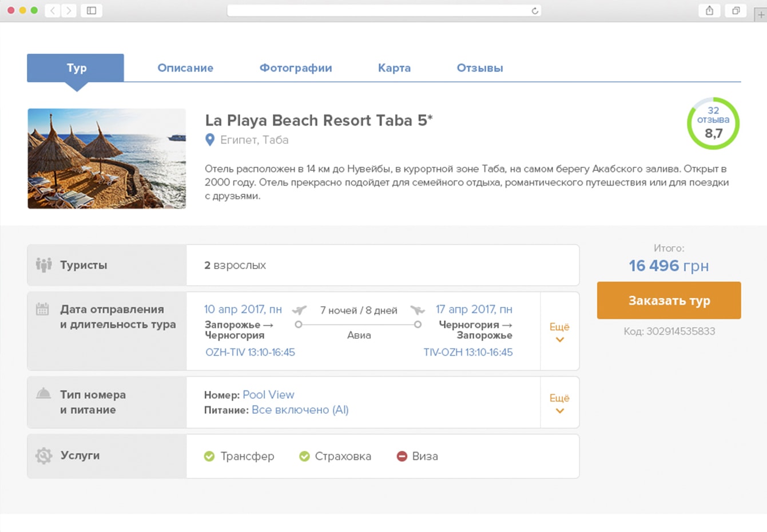Screen dimensions: 767x532
Task: Switch to the Описание tab
Action: (x=185, y=68)
